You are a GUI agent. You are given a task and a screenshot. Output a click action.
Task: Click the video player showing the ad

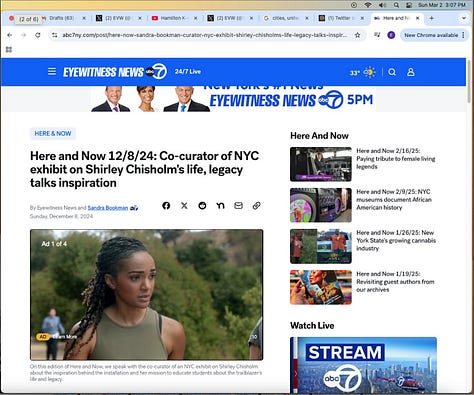147,295
